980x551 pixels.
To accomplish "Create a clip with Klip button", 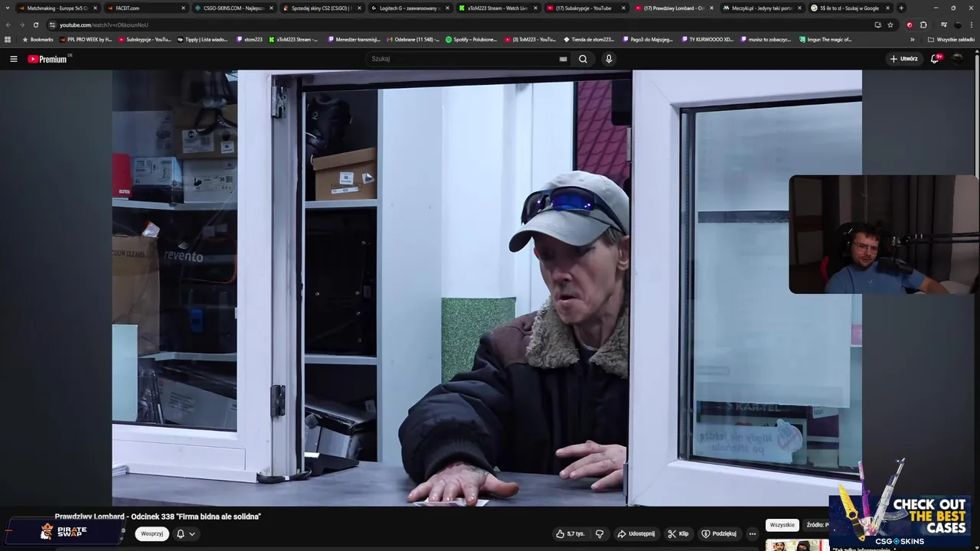I will coord(678,533).
